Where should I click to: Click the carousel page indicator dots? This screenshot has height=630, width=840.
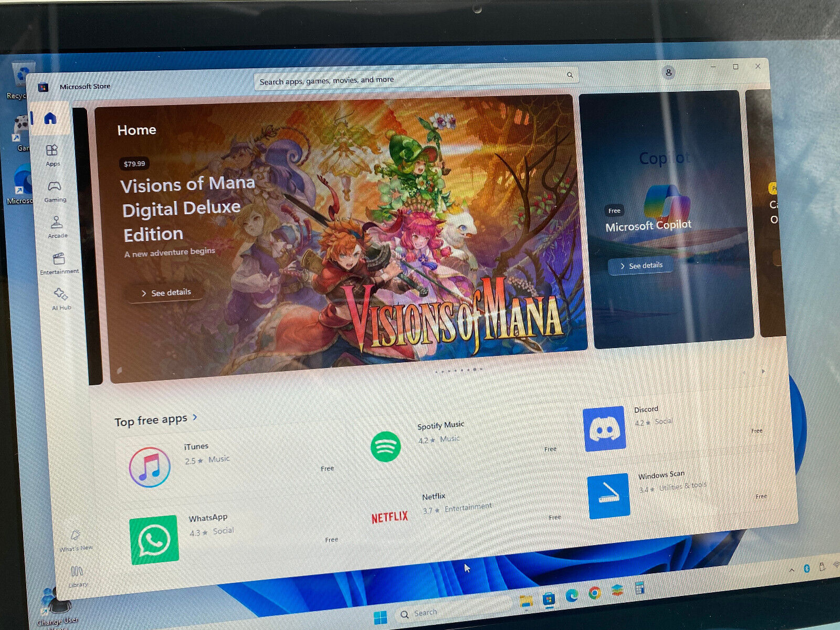point(459,370)
